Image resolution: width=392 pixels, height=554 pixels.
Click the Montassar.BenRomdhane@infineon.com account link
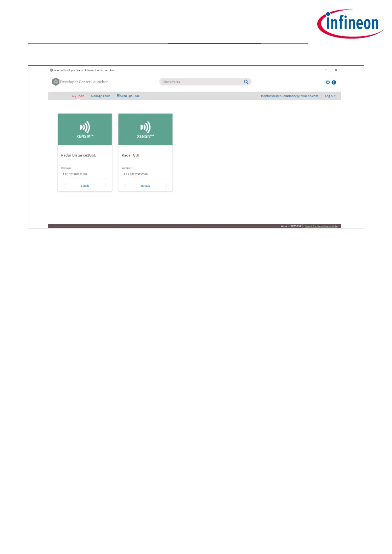point(289,96)
